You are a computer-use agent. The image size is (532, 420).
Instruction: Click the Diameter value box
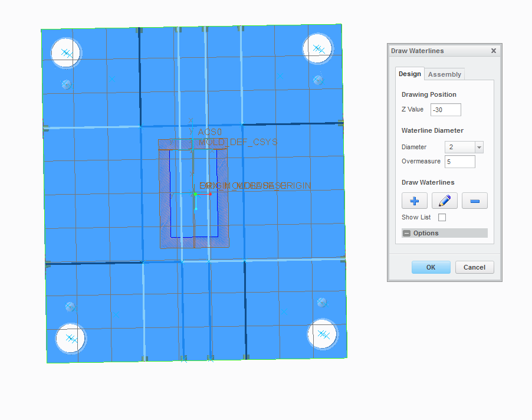tap(460, 147)
